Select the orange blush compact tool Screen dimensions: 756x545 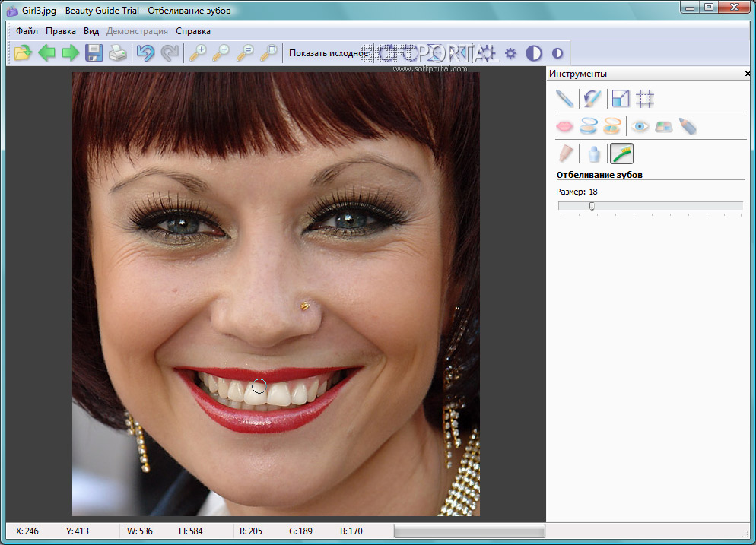click(612, 126)
